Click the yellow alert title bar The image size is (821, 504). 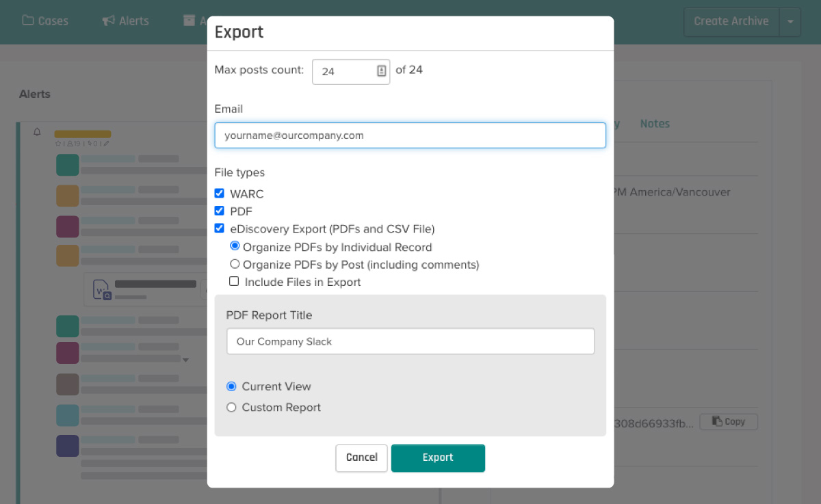[83, 134]
